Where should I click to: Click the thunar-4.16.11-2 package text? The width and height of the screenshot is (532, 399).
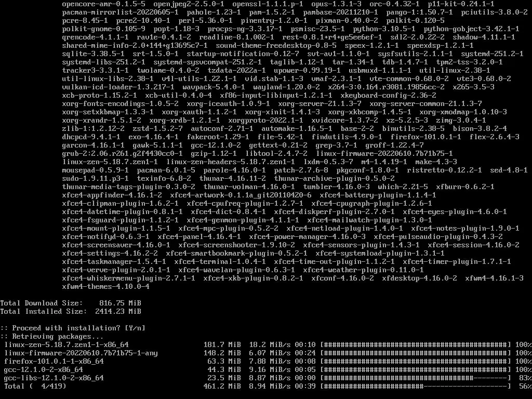tap(232, 179)
